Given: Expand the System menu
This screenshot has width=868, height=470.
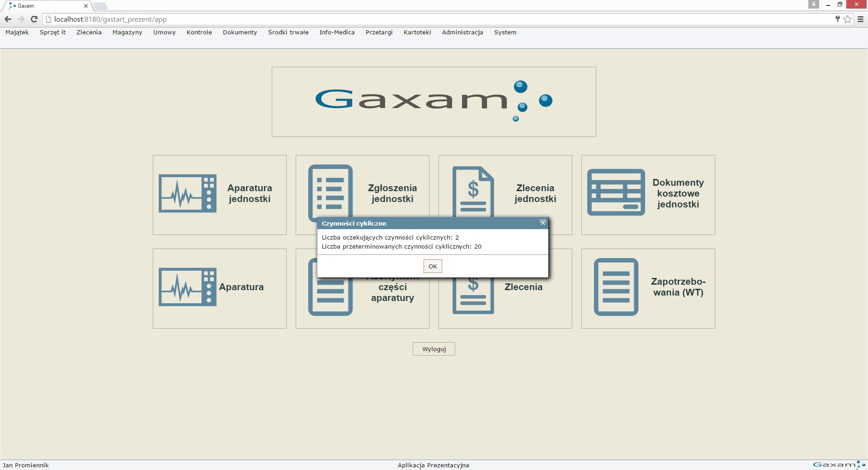Looking at the screenshot, I should tap(505, 32).
